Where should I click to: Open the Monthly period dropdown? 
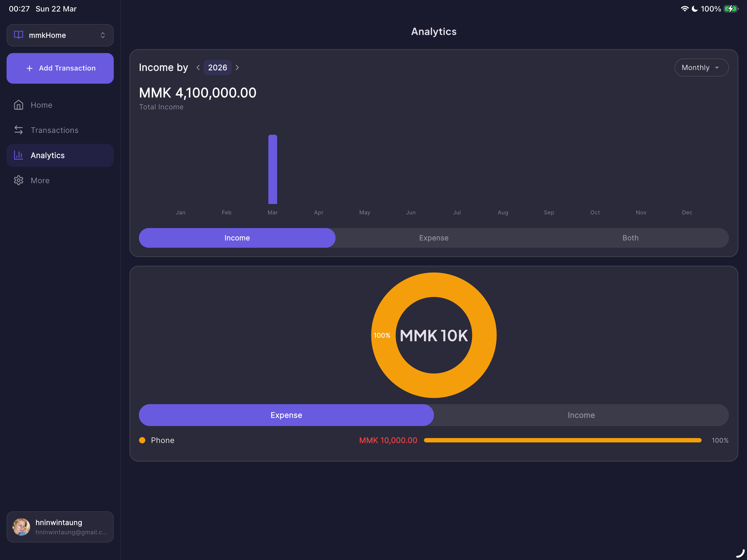701,68
